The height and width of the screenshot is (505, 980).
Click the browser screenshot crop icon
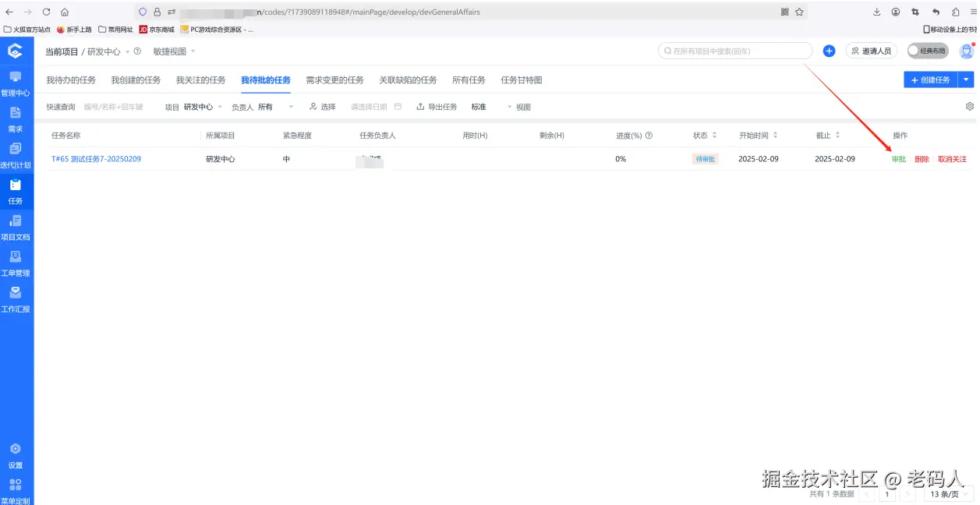pyautogui.click(x=915, y=12)
